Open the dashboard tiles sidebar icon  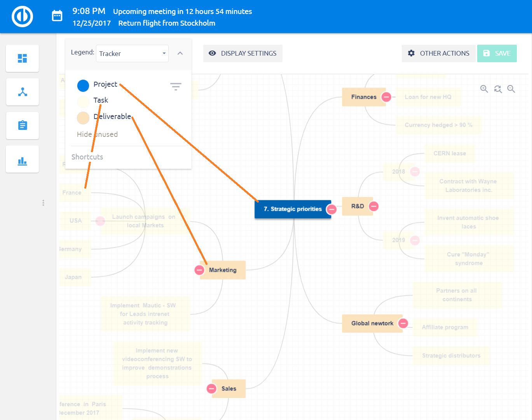point(23,58)
